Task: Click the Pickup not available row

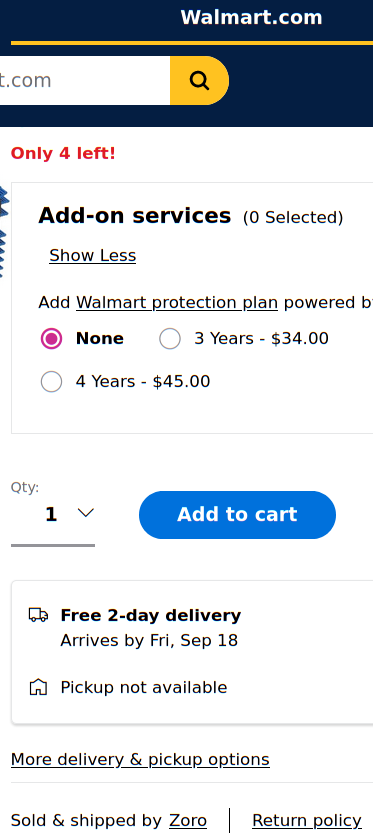Action: coord(128,687)
